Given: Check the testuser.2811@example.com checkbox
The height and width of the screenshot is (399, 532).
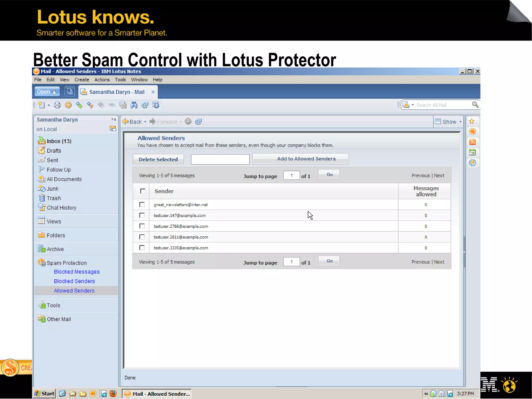Looking at the screenshot, I should 142,237.
